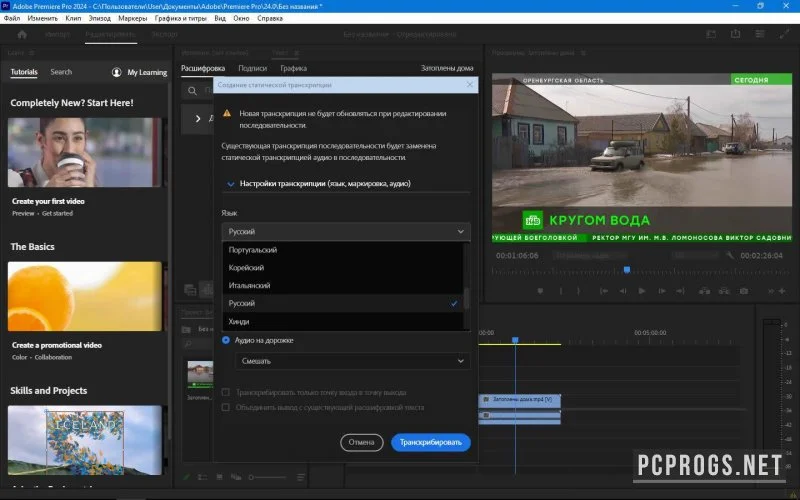The image size is (800, 500).
Task: Step forward one frame in the Program monitor
Action: (662, 291)
